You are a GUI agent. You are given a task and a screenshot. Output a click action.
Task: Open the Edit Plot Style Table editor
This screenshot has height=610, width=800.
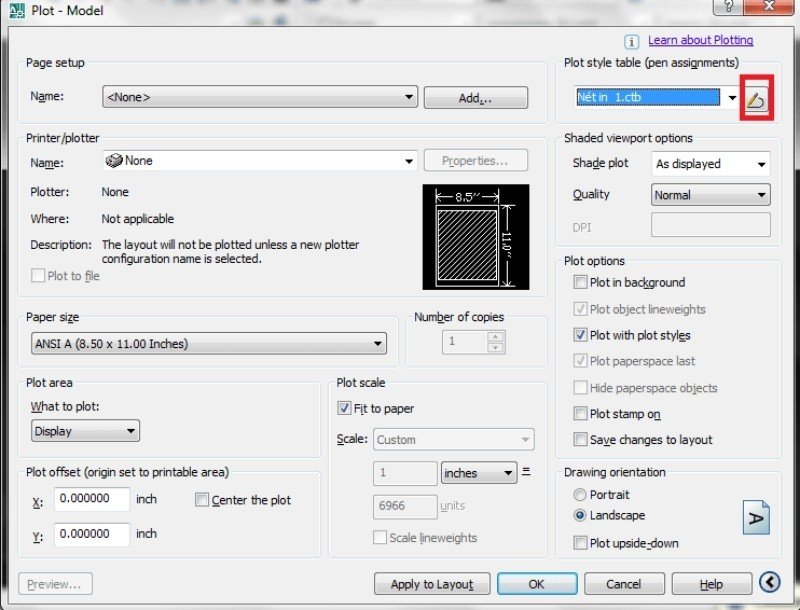(757, 97)
